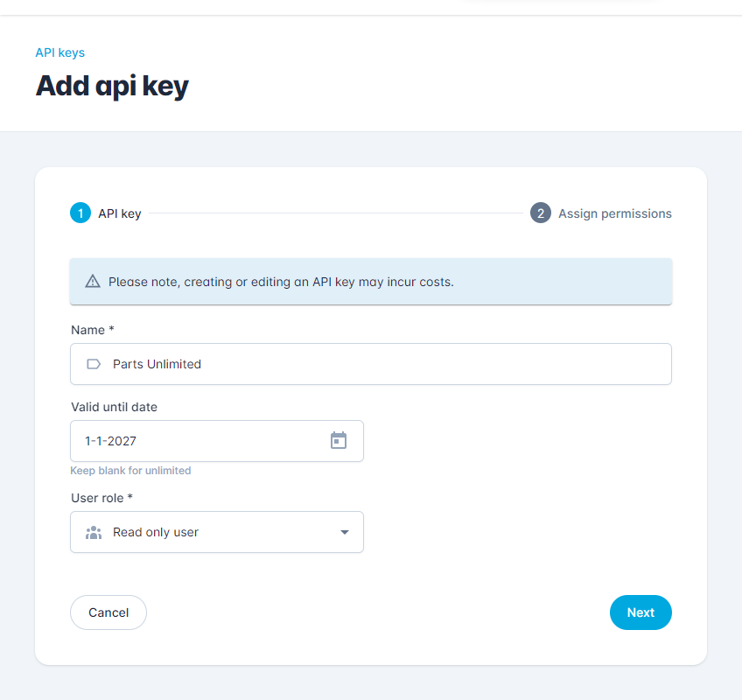Click the API cost notice banner text
The image size is (742, 700).
(x=281, y=282)
